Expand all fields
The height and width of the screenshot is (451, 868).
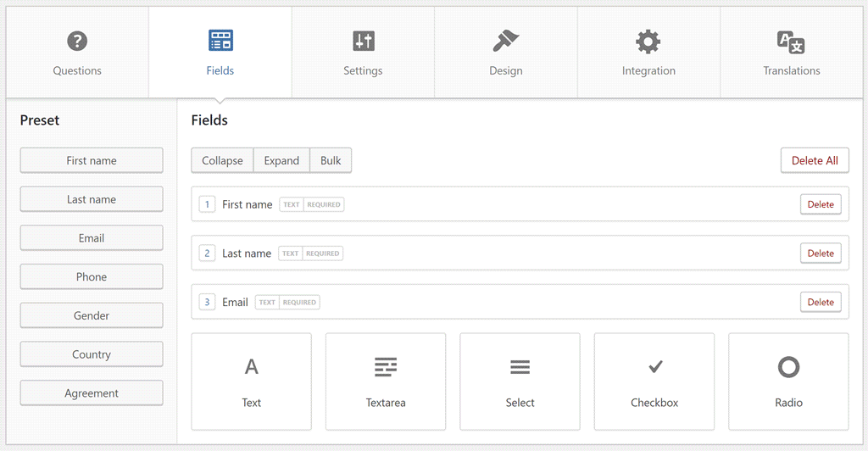[x=281, y=160]
